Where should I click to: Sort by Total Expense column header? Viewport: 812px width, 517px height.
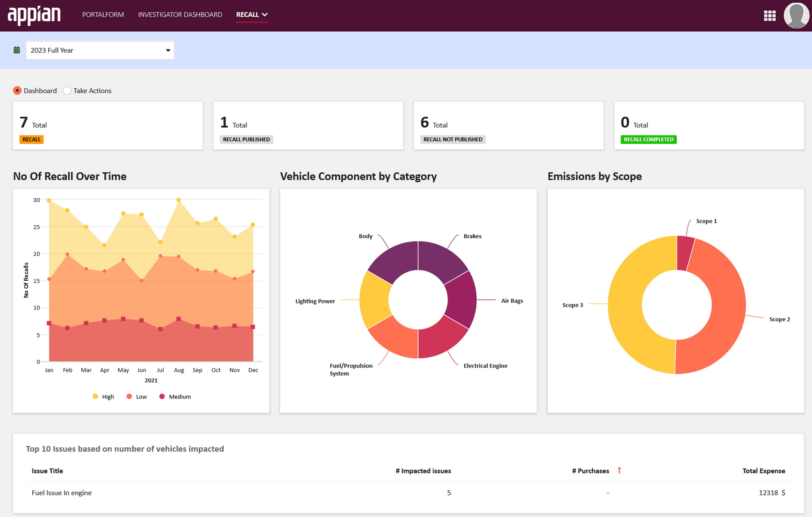click(x=764, y=471)
